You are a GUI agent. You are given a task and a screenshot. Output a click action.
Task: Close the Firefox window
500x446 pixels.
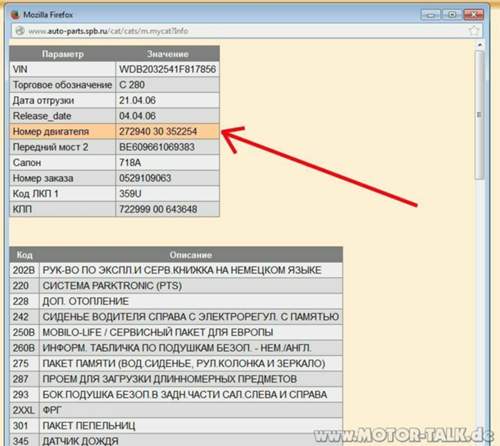point(473,15)
